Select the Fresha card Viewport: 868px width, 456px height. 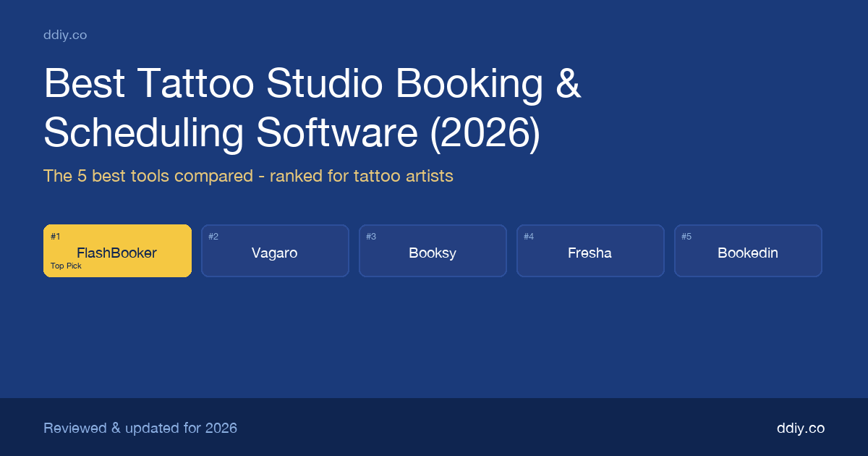click(590, 250)
